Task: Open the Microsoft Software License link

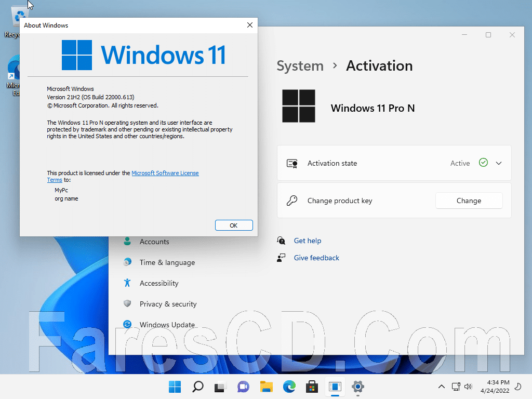Action: coord(165,173)
